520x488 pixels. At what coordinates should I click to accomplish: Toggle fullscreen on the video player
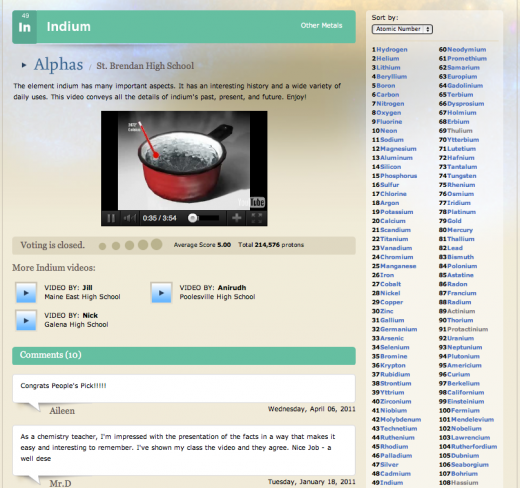(256, 218)
